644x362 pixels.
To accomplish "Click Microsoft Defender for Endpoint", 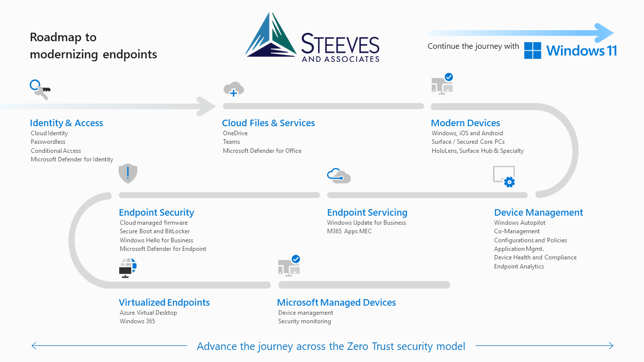I will pos(163,249).
